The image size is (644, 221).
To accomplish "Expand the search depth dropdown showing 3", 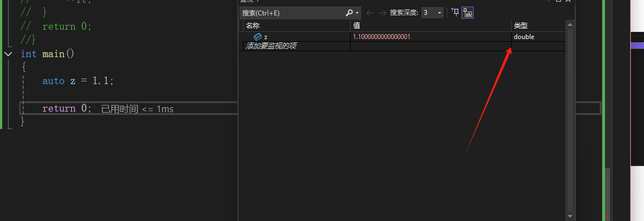I will point(432,13).
